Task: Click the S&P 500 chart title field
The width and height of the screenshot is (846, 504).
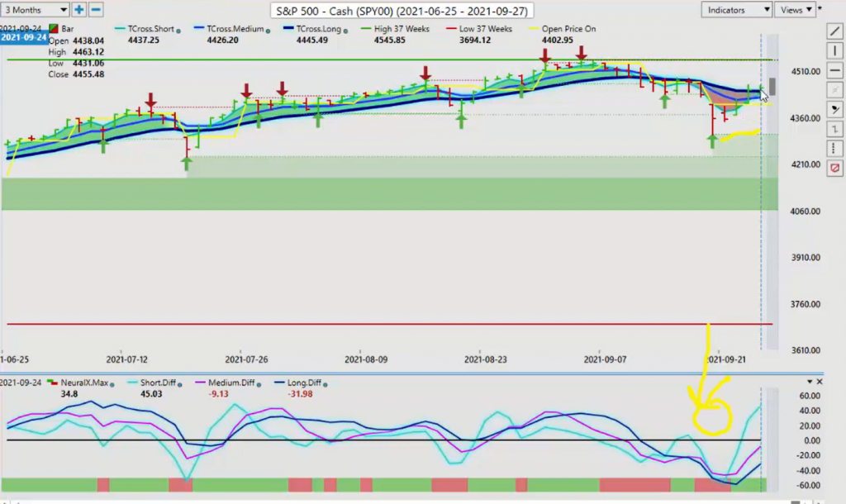Action: 402,11
